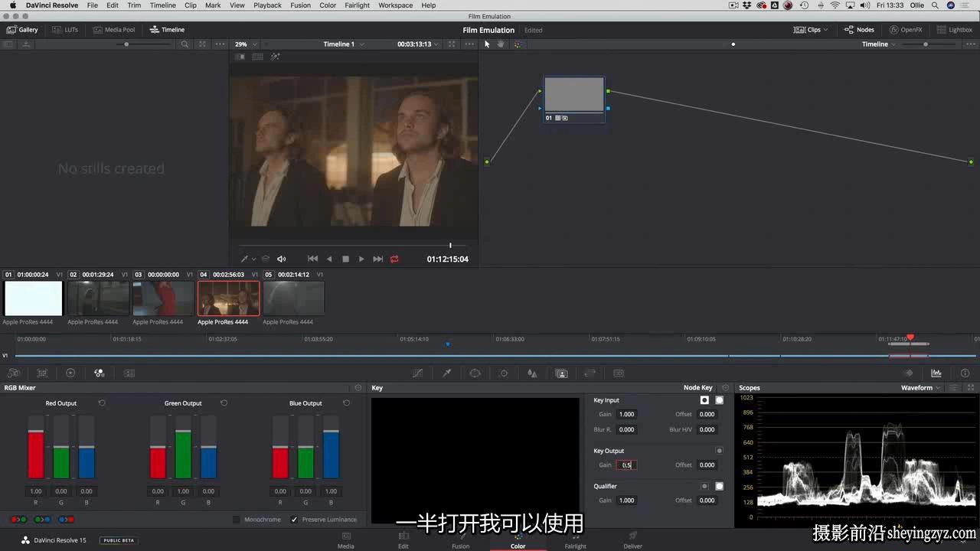
Task: Select the pointer tool in node editor
Action: pyautogui.click(x=487, y=44)
